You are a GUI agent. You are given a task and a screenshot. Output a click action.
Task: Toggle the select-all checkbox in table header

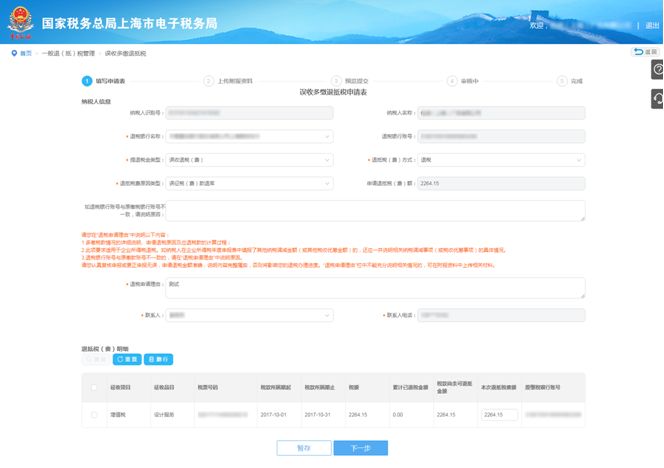(95, 387)
